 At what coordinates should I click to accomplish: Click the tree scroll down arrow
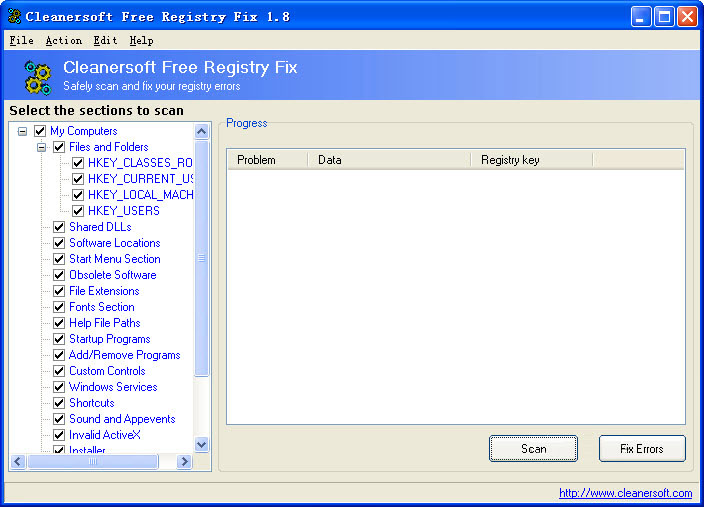tap(201, 445)
